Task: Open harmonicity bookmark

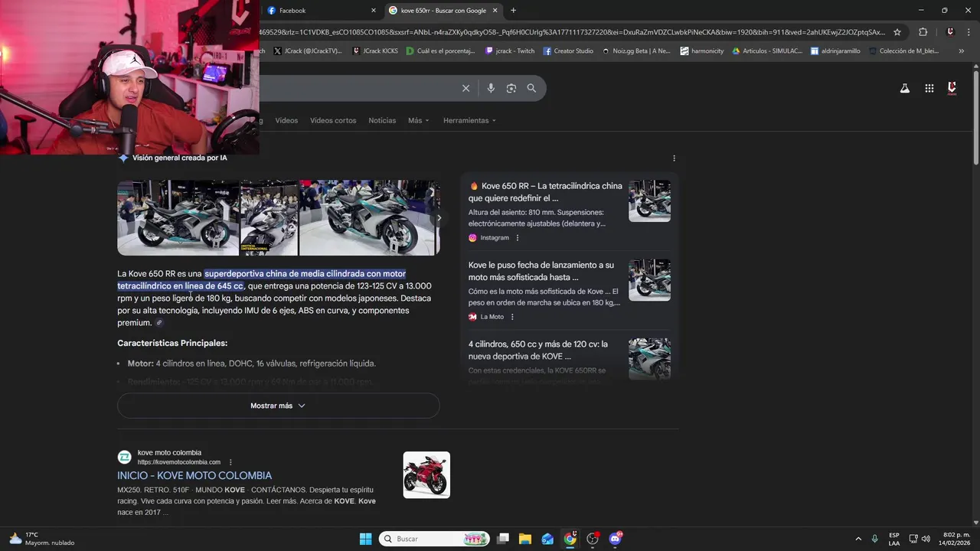Action: pos(701,51)
